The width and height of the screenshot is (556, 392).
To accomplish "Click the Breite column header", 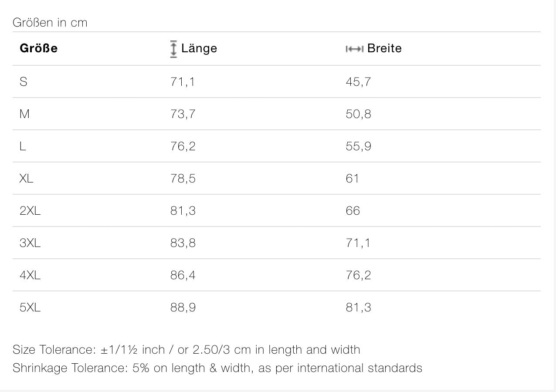I will point(384,48).
